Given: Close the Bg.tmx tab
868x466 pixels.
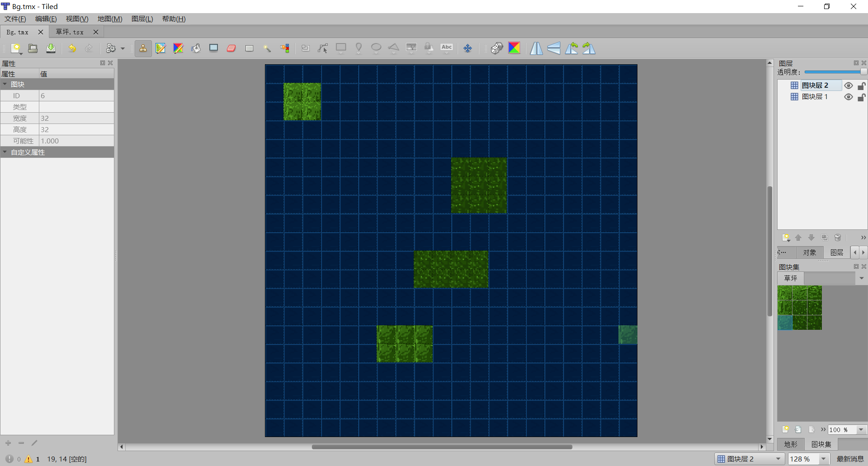Looking at the screenshot, I should coord(40,32).
